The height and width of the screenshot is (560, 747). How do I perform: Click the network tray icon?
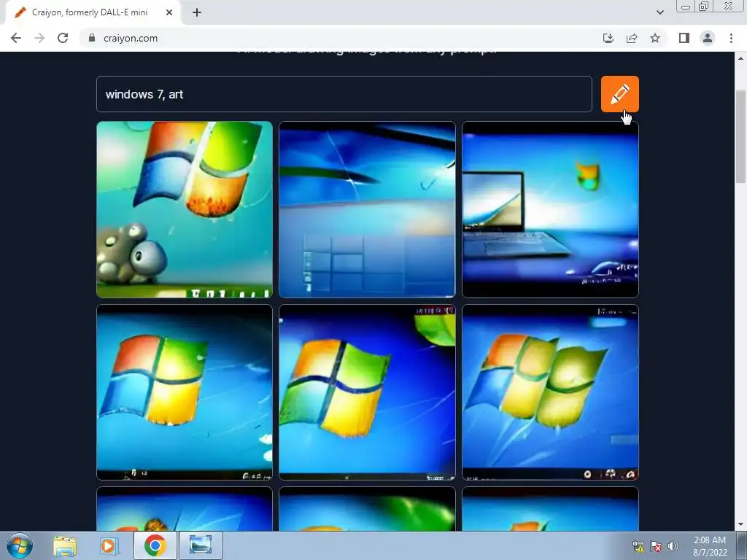[x=638, y=546]
